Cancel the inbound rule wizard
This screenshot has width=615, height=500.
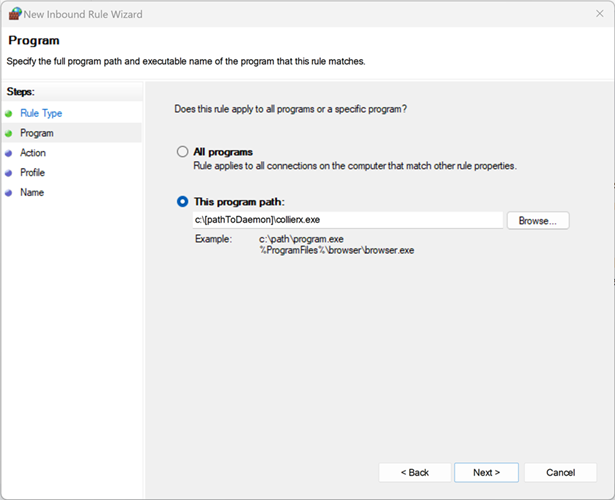(x=560, y=473)
